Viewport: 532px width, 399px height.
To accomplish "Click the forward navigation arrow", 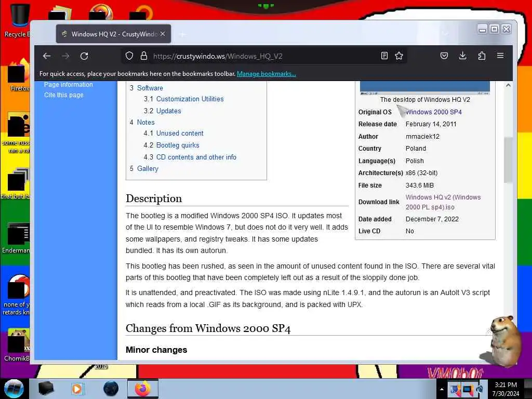I will pos(66,56).
